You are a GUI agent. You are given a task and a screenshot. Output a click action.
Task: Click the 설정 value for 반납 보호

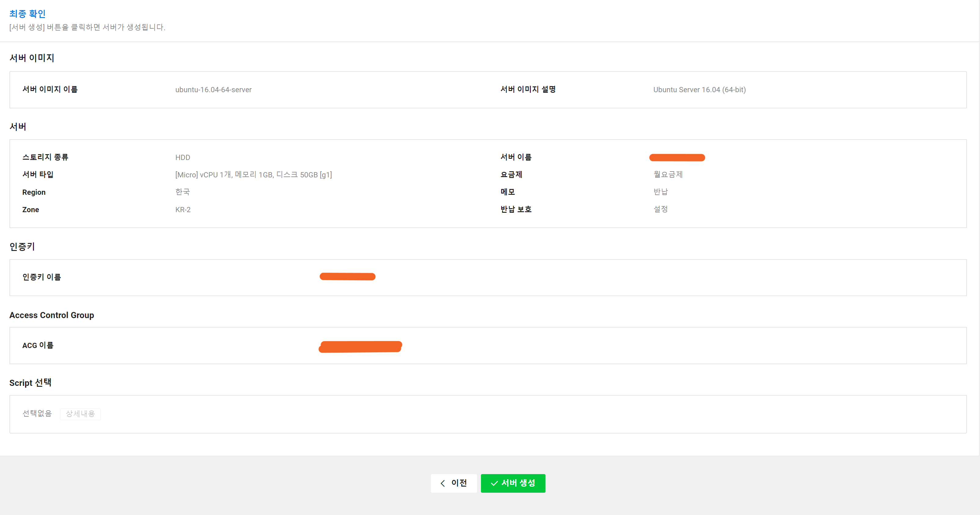[660, 209]
